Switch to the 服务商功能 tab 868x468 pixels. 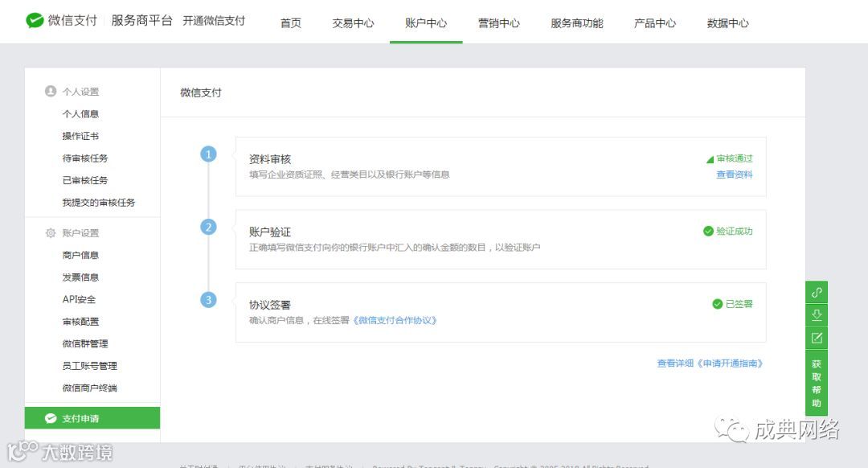point(577,23)
